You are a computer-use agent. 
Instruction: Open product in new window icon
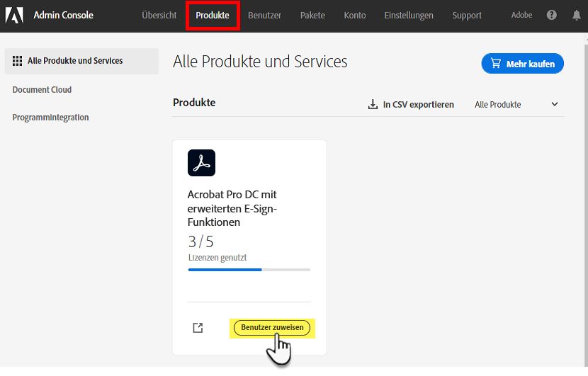point(198,328)
